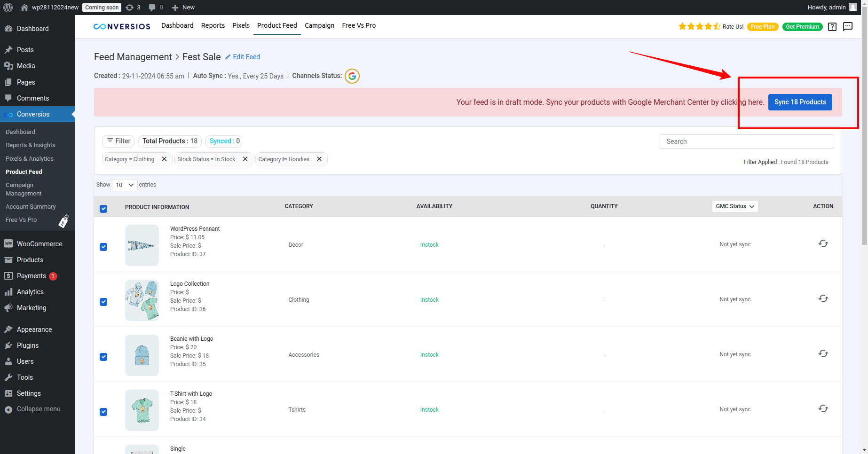Screen dimensions: 868x454
Task: Open Dashboard in the WordPress sidebar
Action: tap(38, 29)
